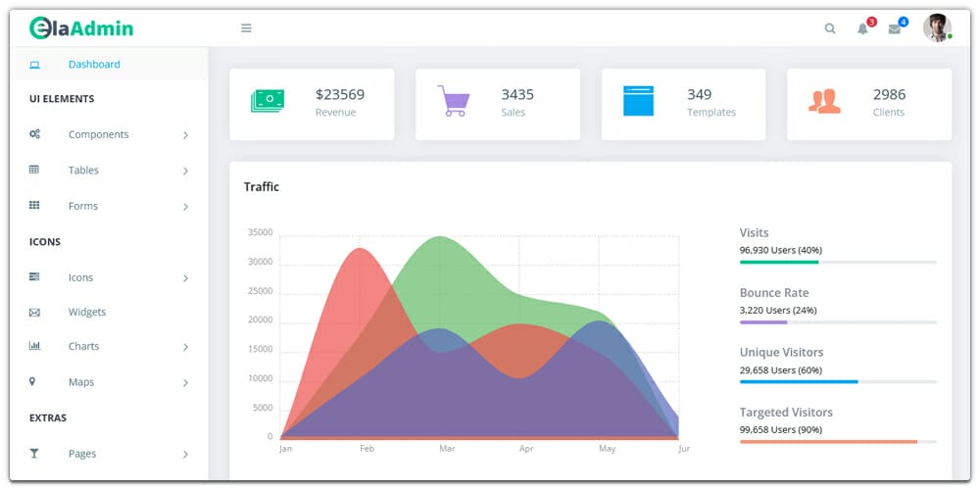Click the Widgets envelope icon in sidebar
Image resolution: width=980 pixels, height=490 pixels.
pyautogui.click(x=34, y=313)
